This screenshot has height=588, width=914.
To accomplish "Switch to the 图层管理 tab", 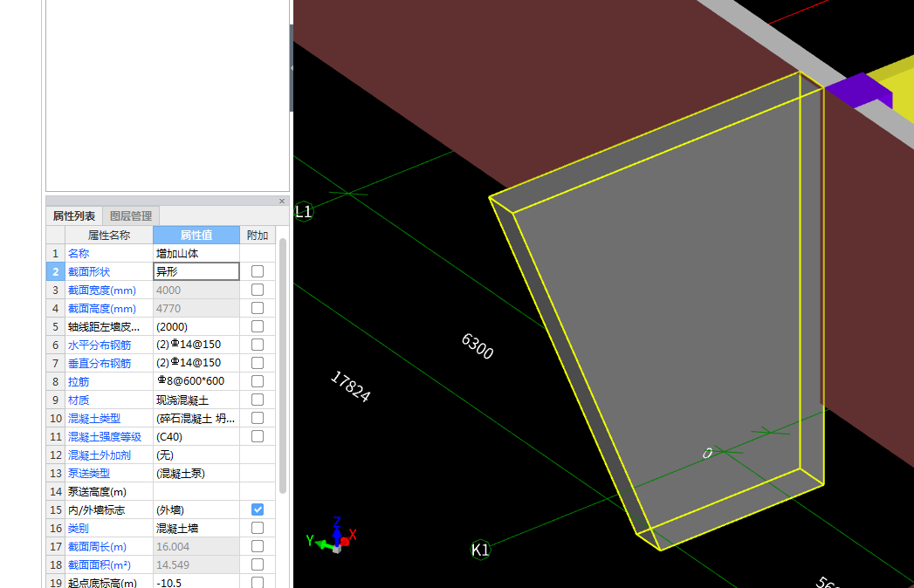I will point(131,216).
